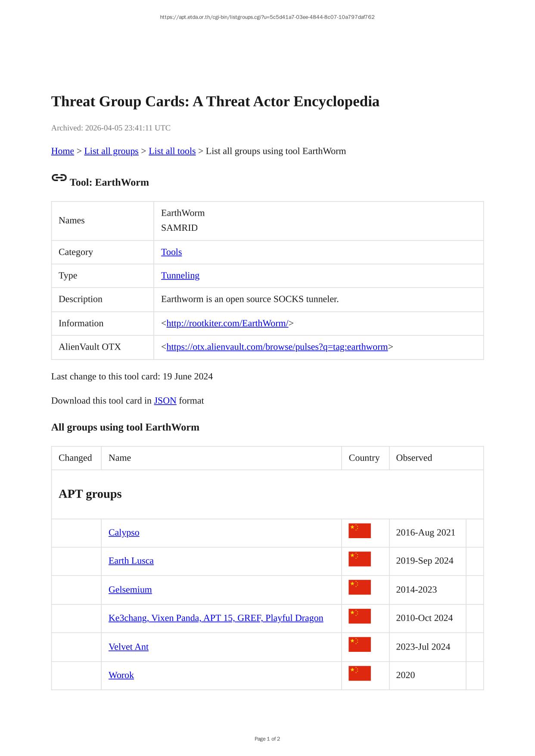Click the chain link icon beside Tool: EarthWorm
The width and height of the screenshot is (535, 756).
59,178
